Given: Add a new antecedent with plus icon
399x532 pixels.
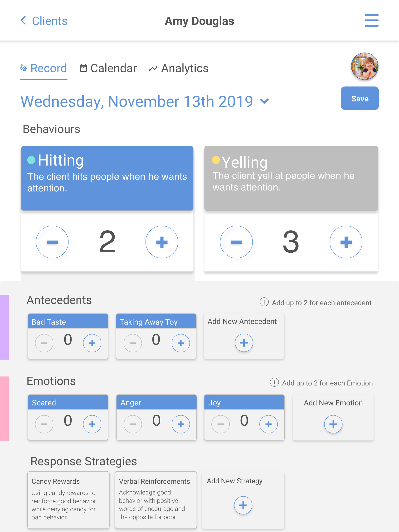Looking at the screenshot, I should [x=244, y=343].
